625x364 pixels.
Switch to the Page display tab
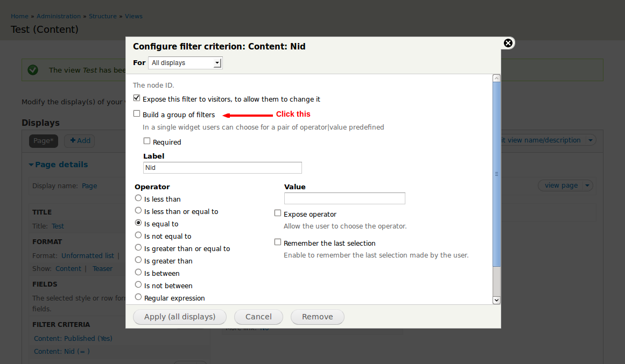(x=43, y=141)
